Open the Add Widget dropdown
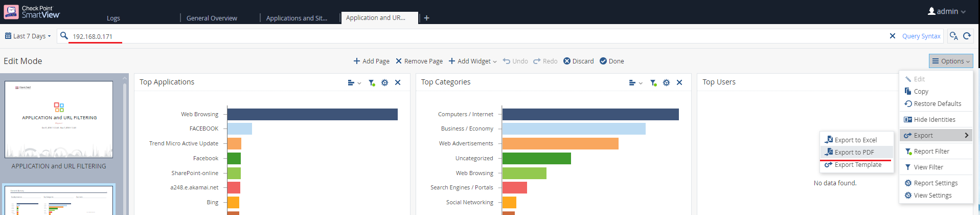Image resolution: width=980 pixels, height=215 pixels. tap(473, 61)
